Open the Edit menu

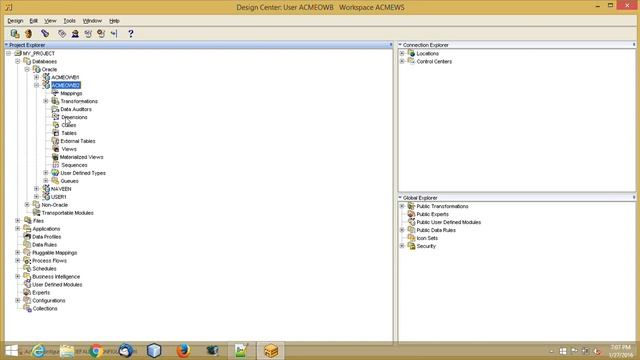click(33, 21)
